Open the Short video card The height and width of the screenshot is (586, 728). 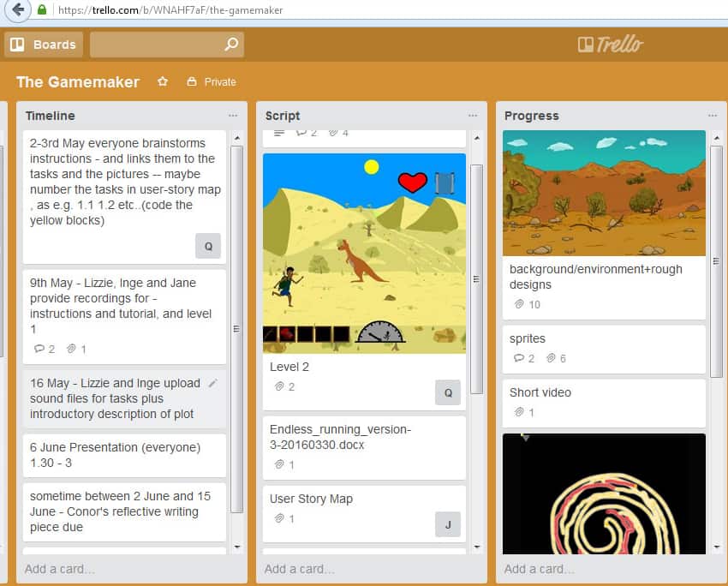[540, 392]
